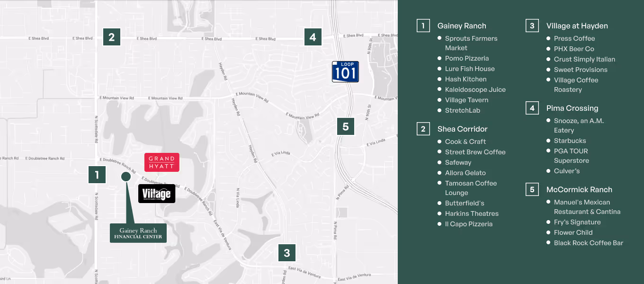Screen dimensions: 644x284
Task: Click legend number box 2
Action: coord(423,129)
